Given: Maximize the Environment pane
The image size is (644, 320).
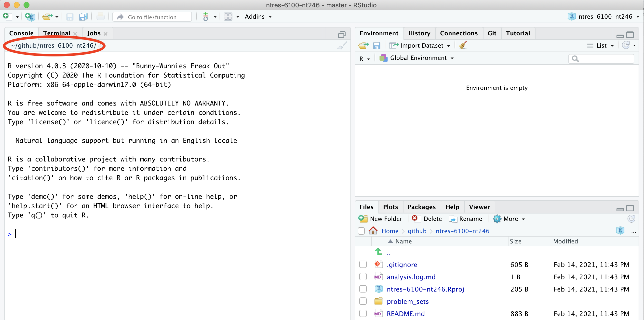Looking at the screenshot, I should 630,35.
